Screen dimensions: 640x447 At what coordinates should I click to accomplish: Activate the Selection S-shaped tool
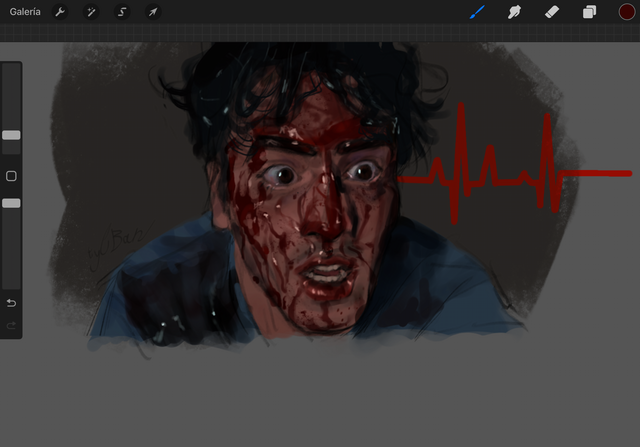(122, 12)
